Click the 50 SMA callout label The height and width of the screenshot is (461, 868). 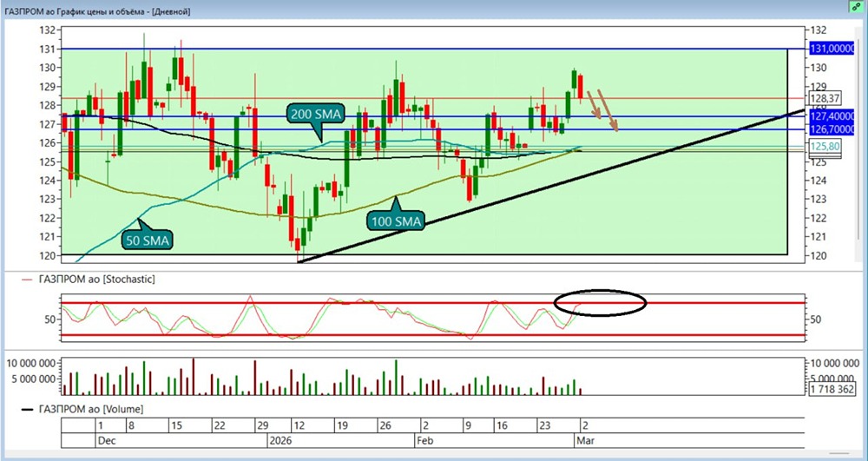pos(148,240)
